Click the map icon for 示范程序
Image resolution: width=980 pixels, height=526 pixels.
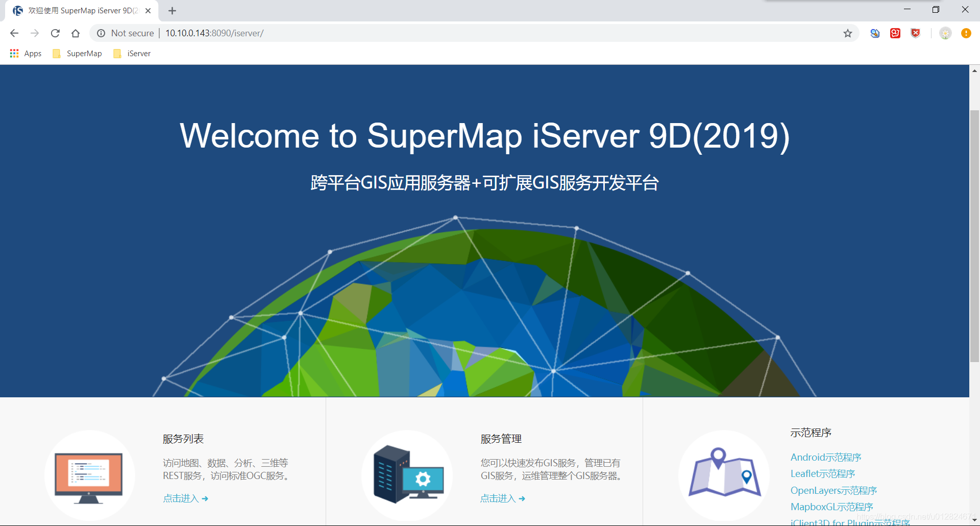[x=724, y=475]
